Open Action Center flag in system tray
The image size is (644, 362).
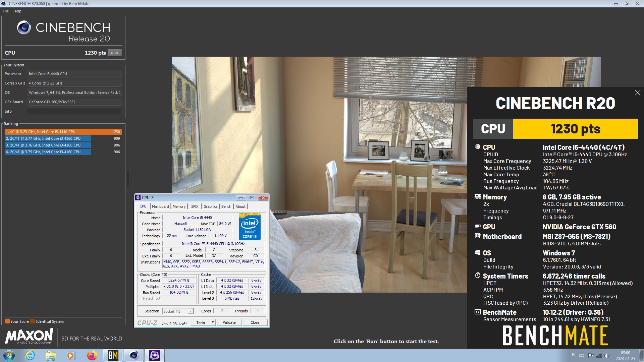591,355
